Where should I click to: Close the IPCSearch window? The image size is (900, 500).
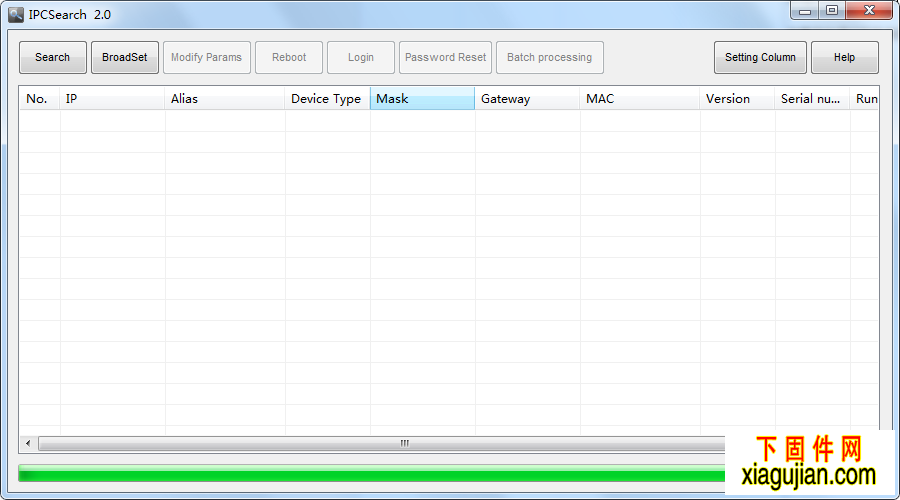[869, 11]
